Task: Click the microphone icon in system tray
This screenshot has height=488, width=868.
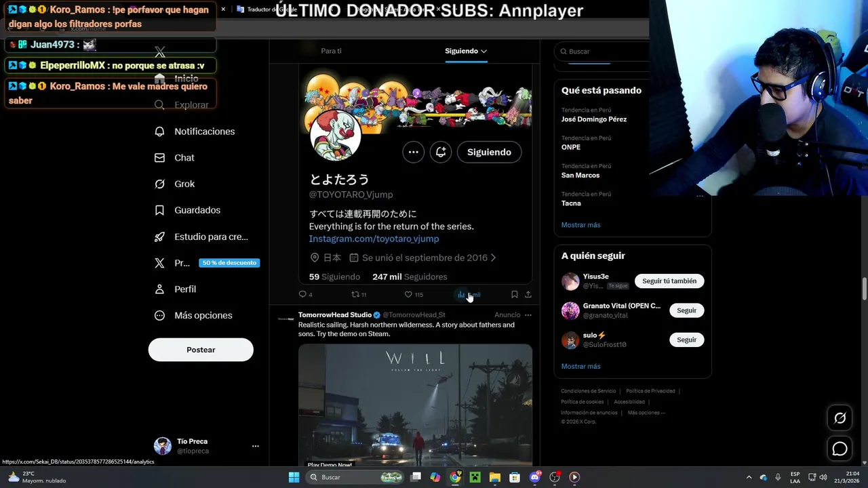Action: coord(778,477)
